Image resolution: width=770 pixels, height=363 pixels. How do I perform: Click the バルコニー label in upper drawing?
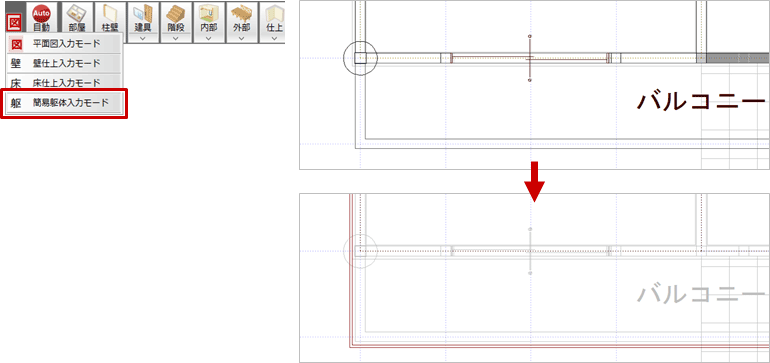[x=701, y=101]
